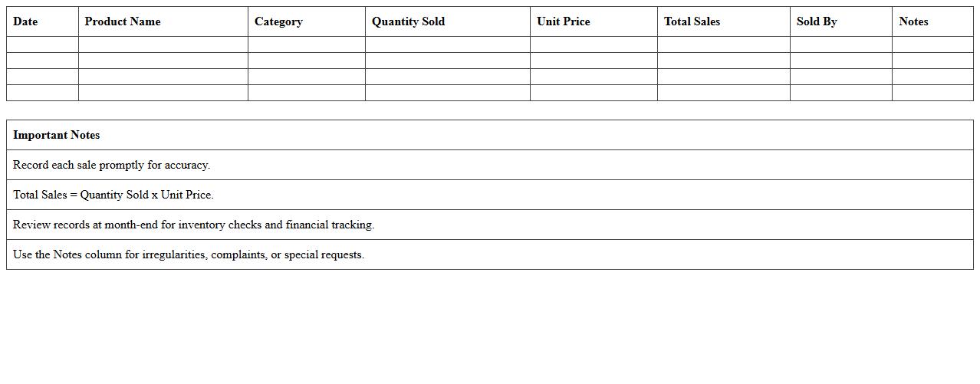
Task: Click last empty cell under Unit Price
Action: point(593,93)
